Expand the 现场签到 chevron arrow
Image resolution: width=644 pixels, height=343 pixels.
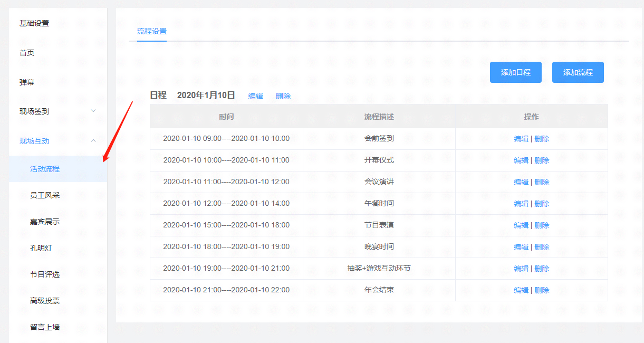93,111
